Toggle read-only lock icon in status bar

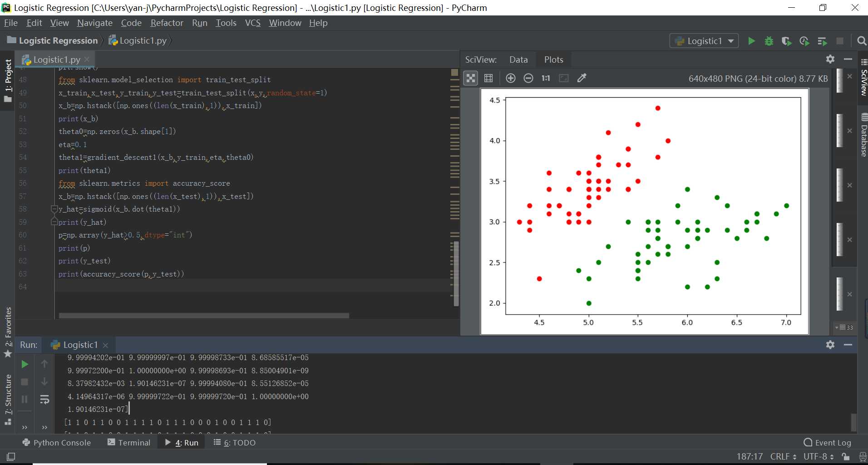click(845, 457)
